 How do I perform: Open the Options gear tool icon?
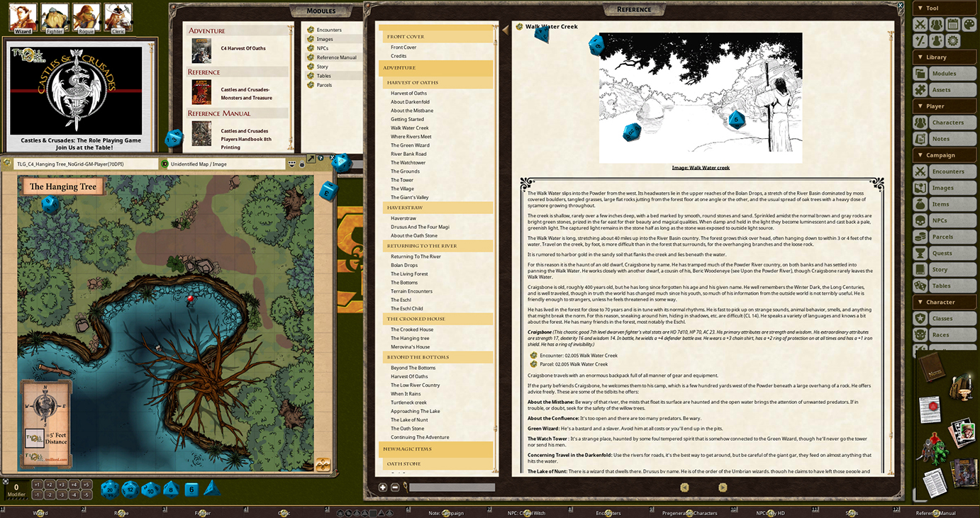click(953, 41)
